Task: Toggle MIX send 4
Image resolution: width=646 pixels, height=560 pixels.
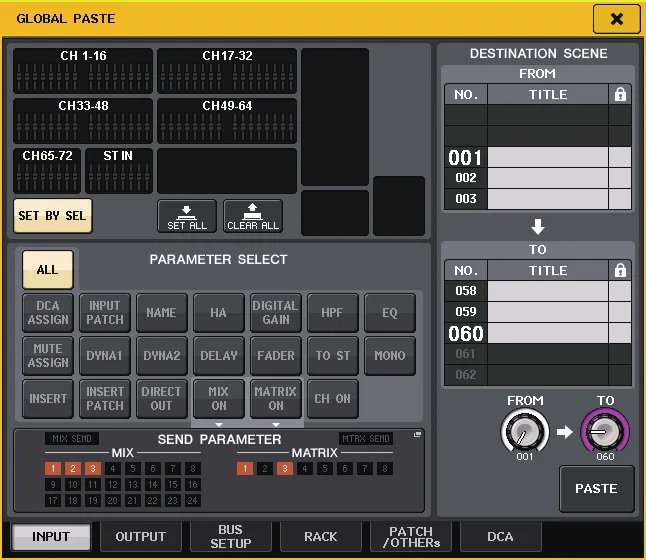Action: pos(112,469)
